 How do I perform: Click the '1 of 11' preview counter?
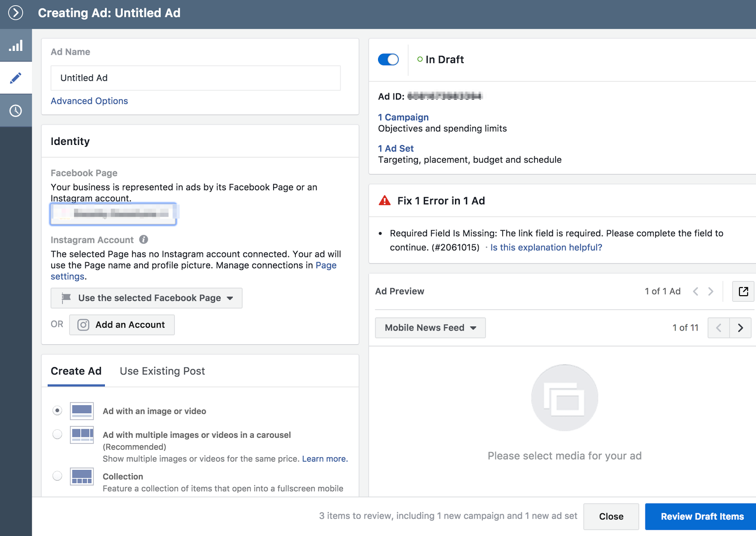pos(685,328)
